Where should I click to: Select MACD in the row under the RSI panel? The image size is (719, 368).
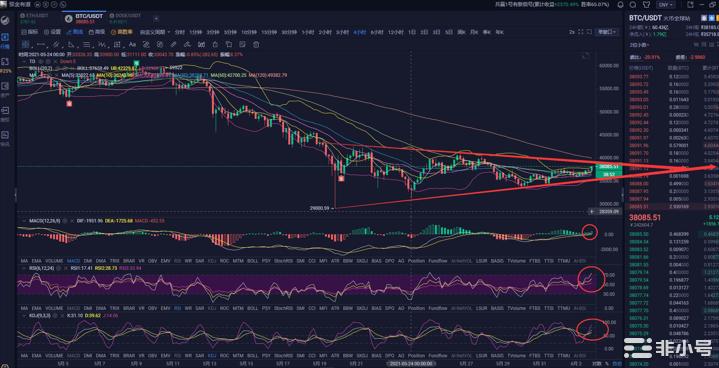[73, 308]
